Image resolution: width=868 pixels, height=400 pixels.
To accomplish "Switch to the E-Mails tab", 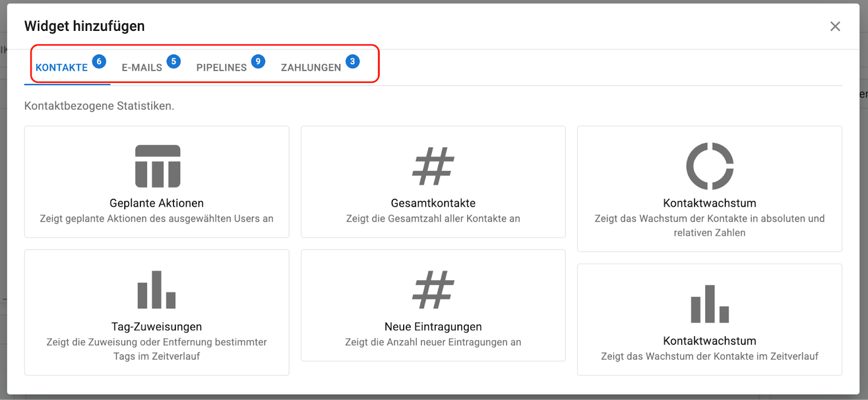I will pyautogui.click(x=142, y=68).
